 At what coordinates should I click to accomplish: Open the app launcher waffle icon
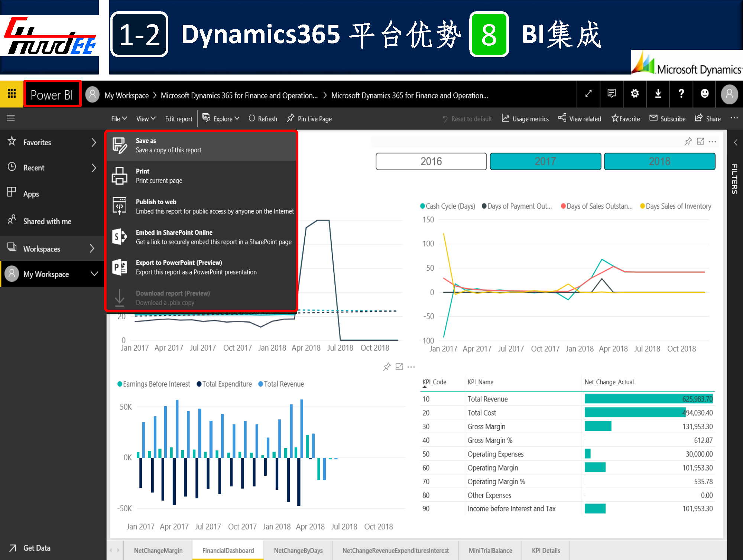click(x=12, y=94)
